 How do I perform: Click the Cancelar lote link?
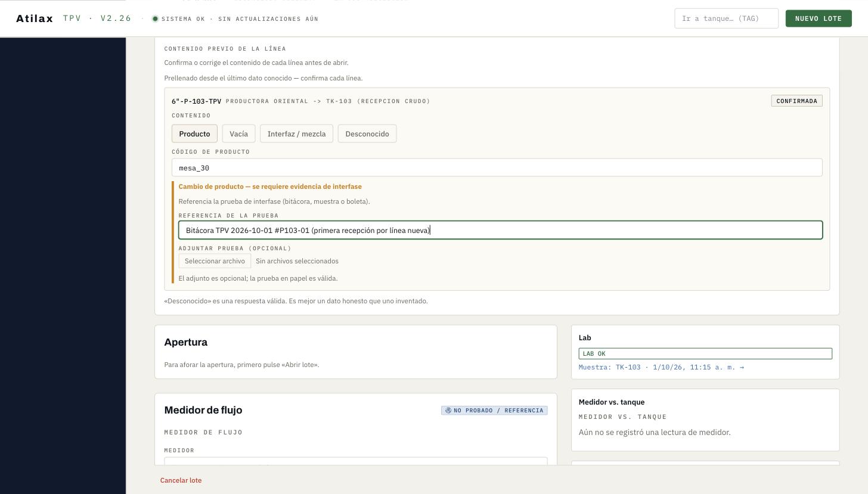(x=181, y=480)
